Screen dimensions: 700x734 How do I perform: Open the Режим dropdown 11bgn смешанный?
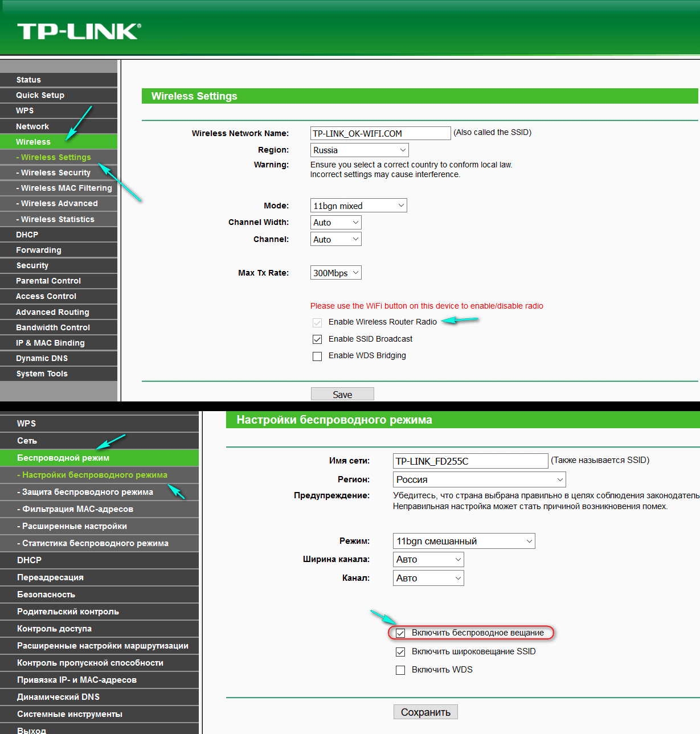tap(464, 541)
